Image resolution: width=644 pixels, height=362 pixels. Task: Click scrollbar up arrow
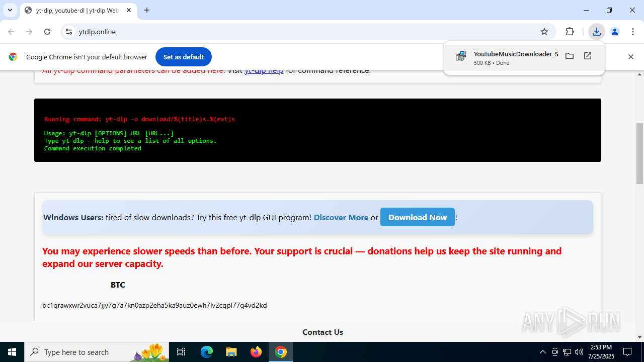pos(639,74)
